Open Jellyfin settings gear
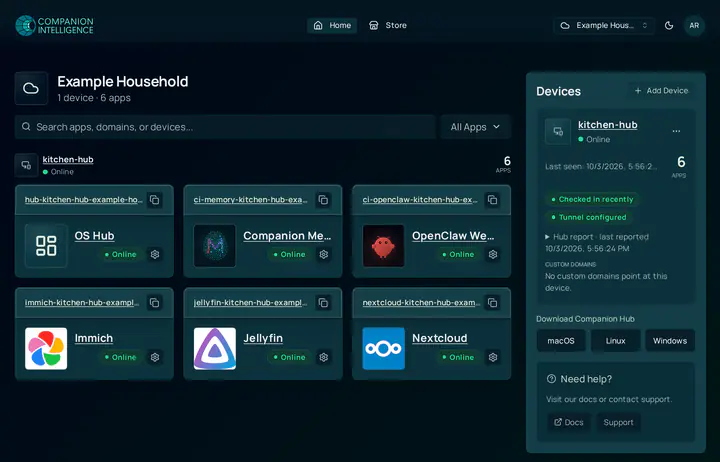This screenshot has width=720, height=462. click(x=324, y=357)
